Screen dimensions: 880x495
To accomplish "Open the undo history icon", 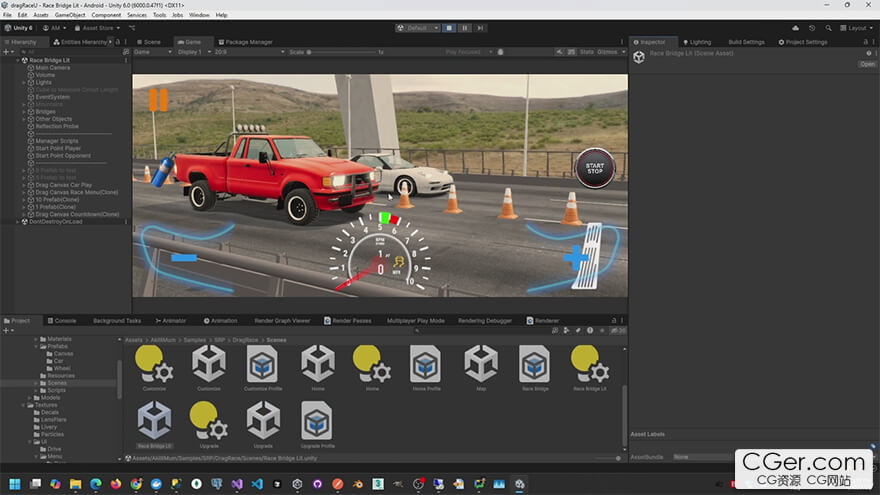I will [x=812, y=28].
